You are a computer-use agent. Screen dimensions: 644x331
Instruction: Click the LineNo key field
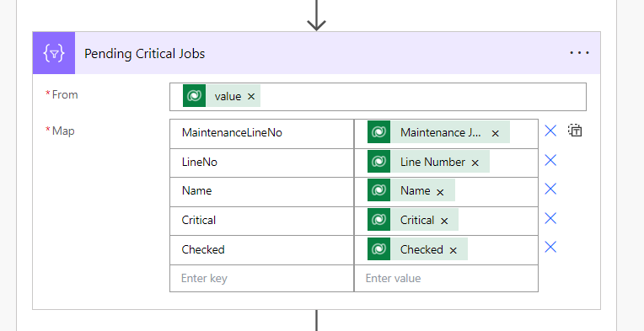point(261,163)
